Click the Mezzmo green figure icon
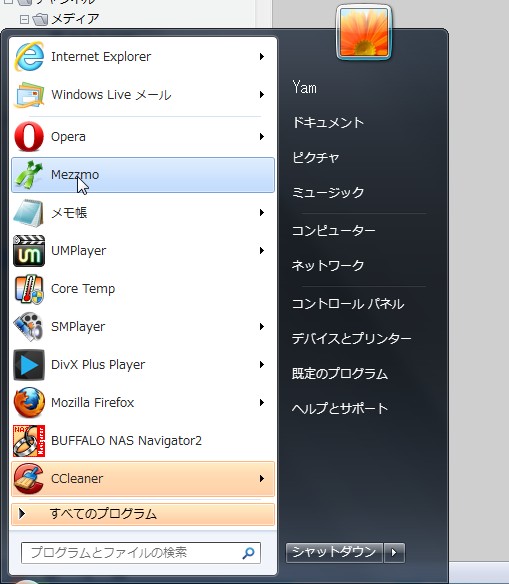The height and width of the screenshot is (584, 509). click(29, 175)
